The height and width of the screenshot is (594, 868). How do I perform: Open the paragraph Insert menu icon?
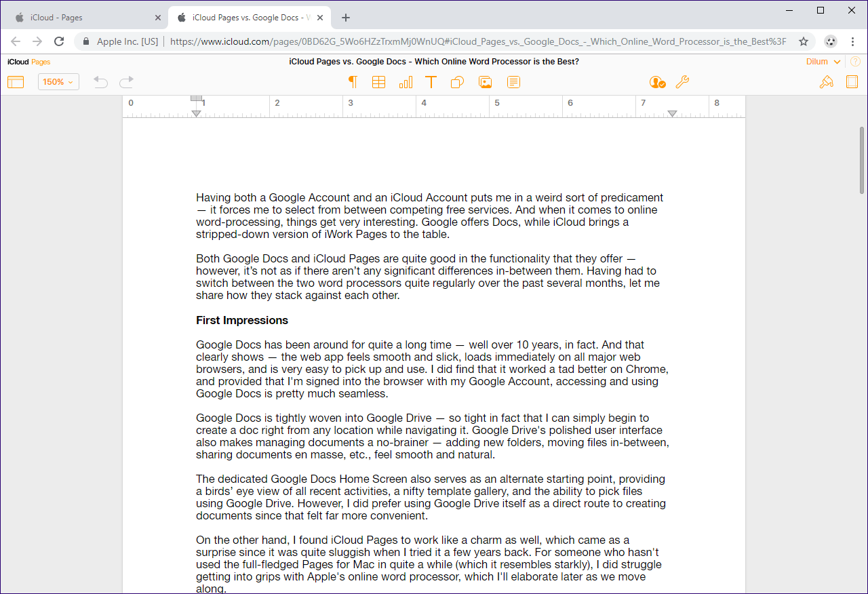point(353,82)
